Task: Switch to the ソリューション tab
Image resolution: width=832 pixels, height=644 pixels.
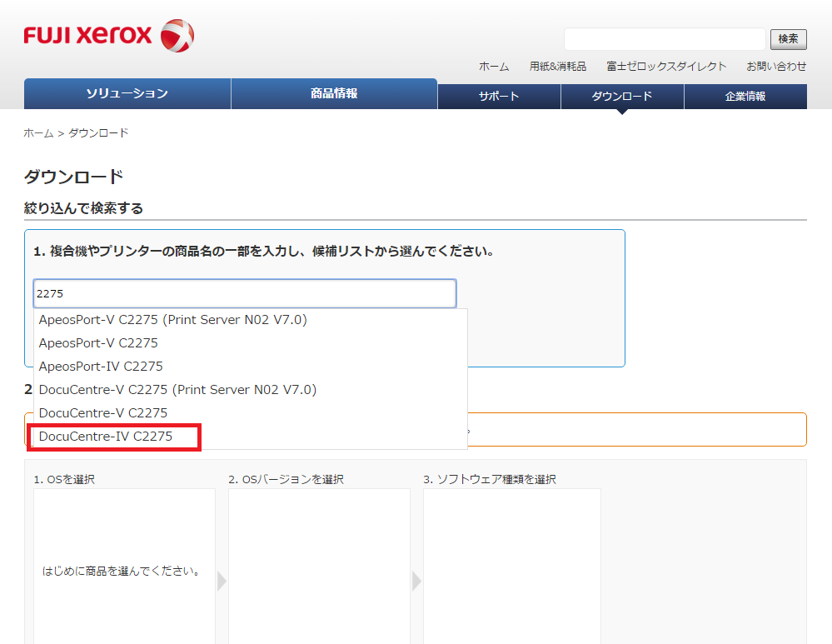Action: click(127, 94)
